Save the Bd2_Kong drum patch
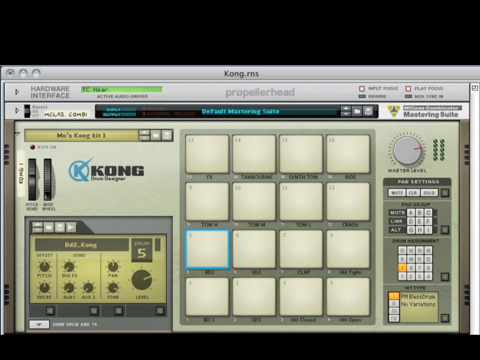The image size is (480, 360). coord(60,227)
